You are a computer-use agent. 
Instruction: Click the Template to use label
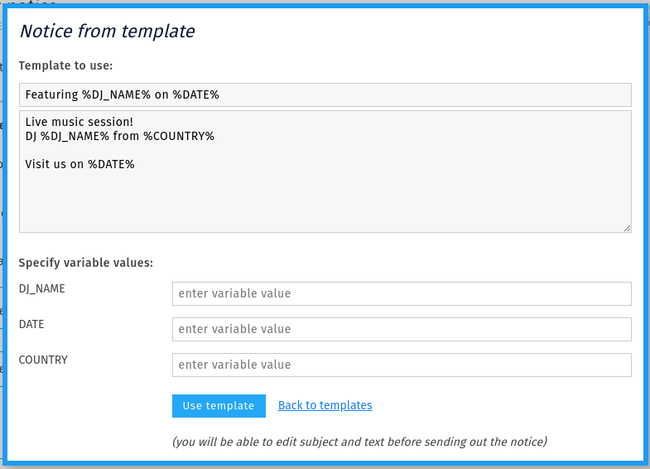65,66
